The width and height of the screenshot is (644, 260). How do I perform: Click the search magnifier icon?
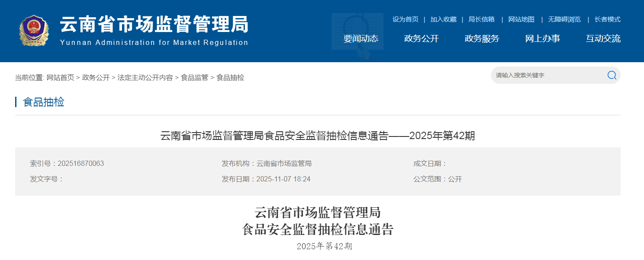tap(612, 75)
